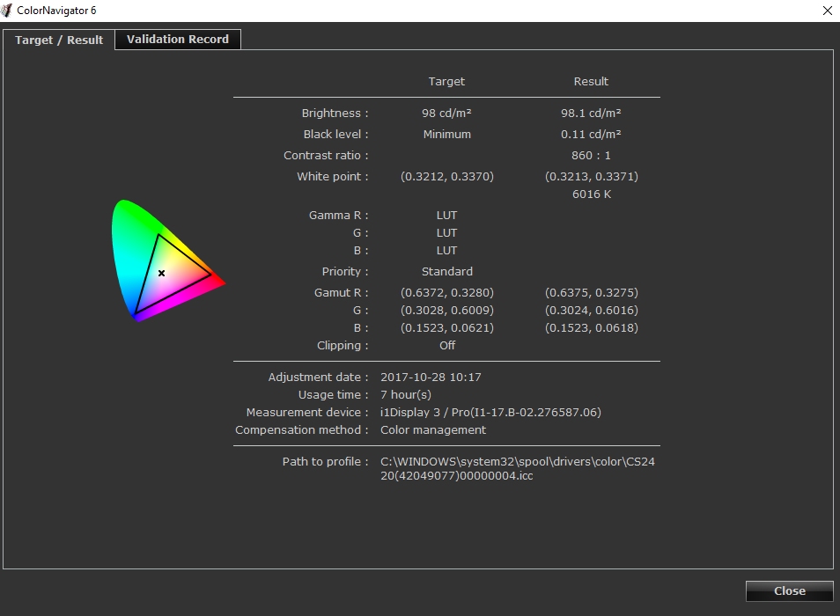Viewport: 840px width, 616px height.
Task: Click the black level result 0.11 cd/m²
Action: click(x=591, y=135)
